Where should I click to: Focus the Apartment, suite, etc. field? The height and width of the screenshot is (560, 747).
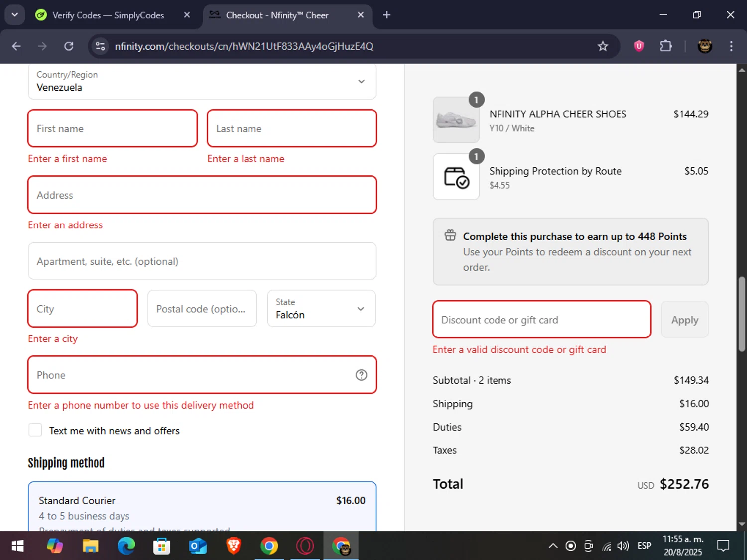202,261
